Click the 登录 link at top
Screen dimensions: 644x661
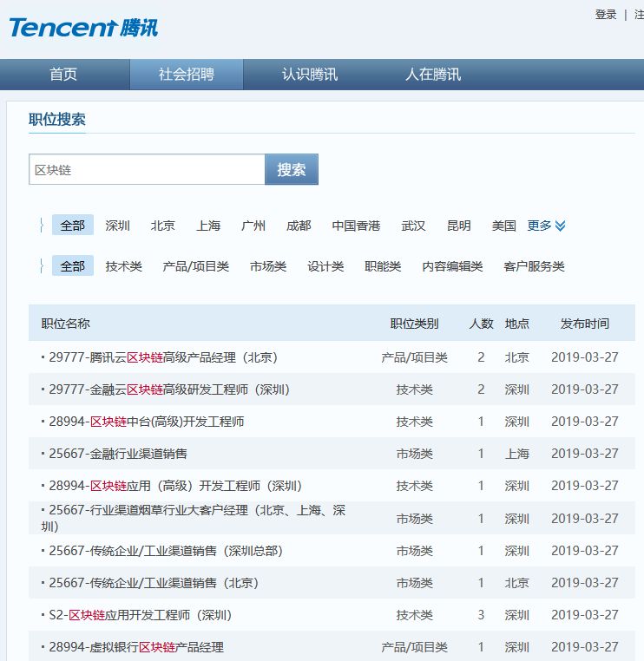[x=606, y=15]
